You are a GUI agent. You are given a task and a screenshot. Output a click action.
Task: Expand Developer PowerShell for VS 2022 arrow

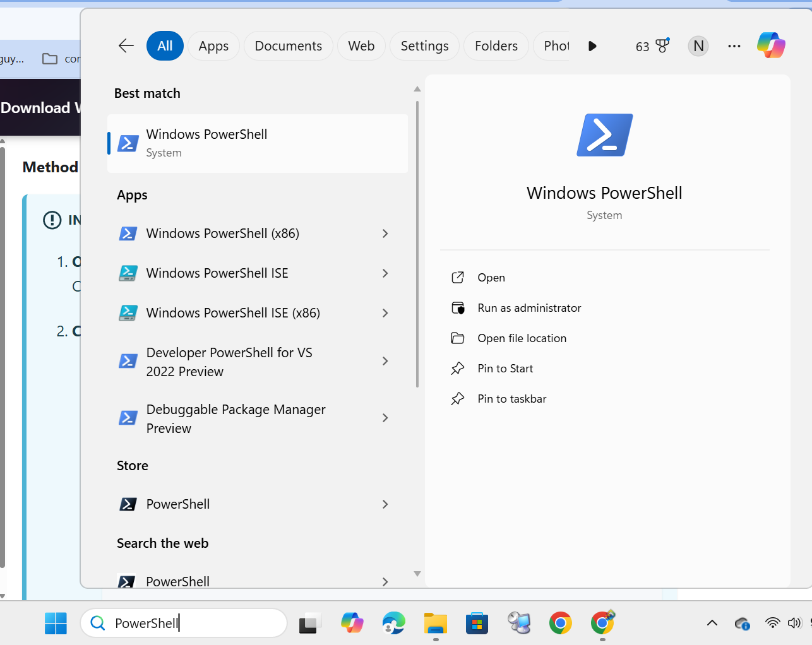pyautogui.click(x=385, y=361)
